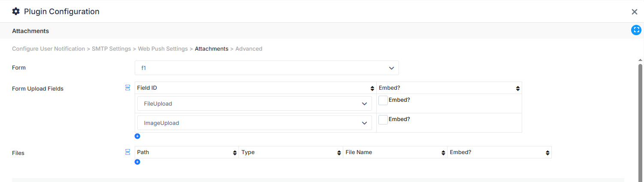Image resolution: width=644 pixels, height=182 pixels.
Task: Enable Embed for ImageUpload row
Action: tap(383, 120)
